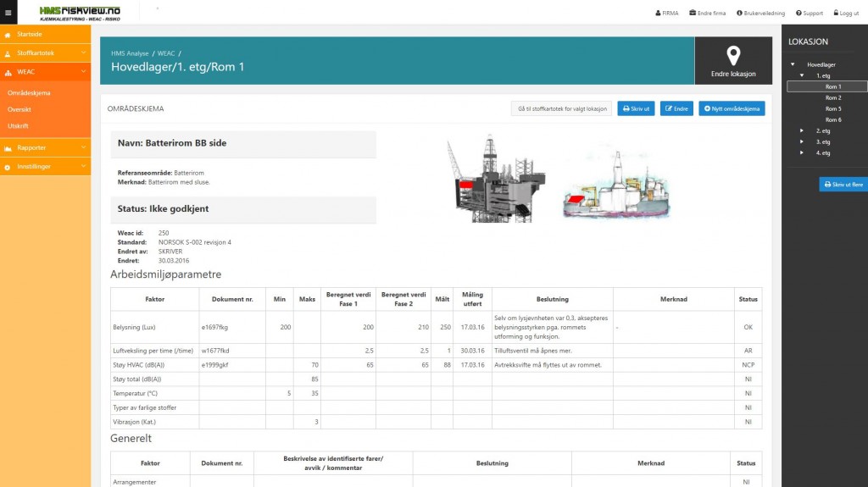Click the HMS Riskview logo
Image resolution: width=868 pixels, height=487 pixels.
(81, 13)
